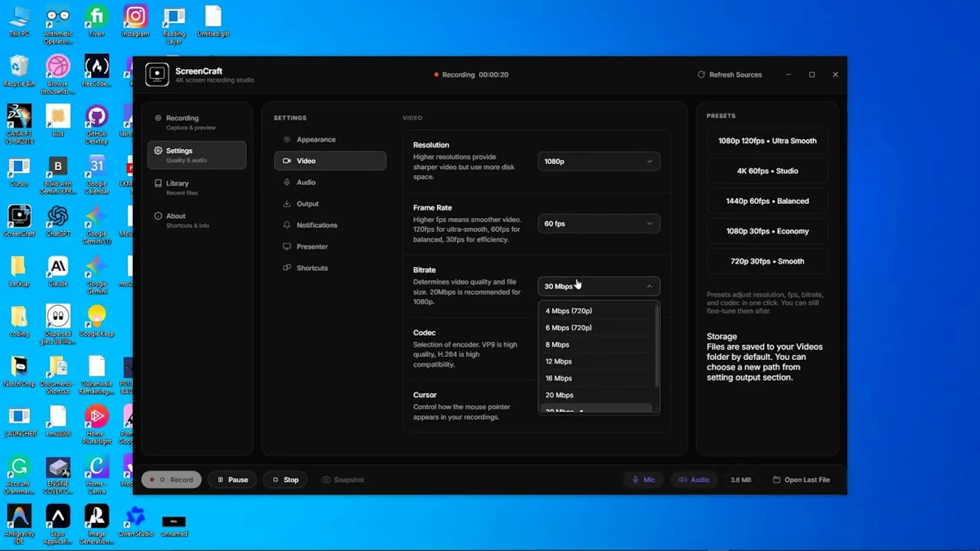Viewport: 980px width, 551px height.
Task: Toggle the Audio button
Action: (694, 480)
